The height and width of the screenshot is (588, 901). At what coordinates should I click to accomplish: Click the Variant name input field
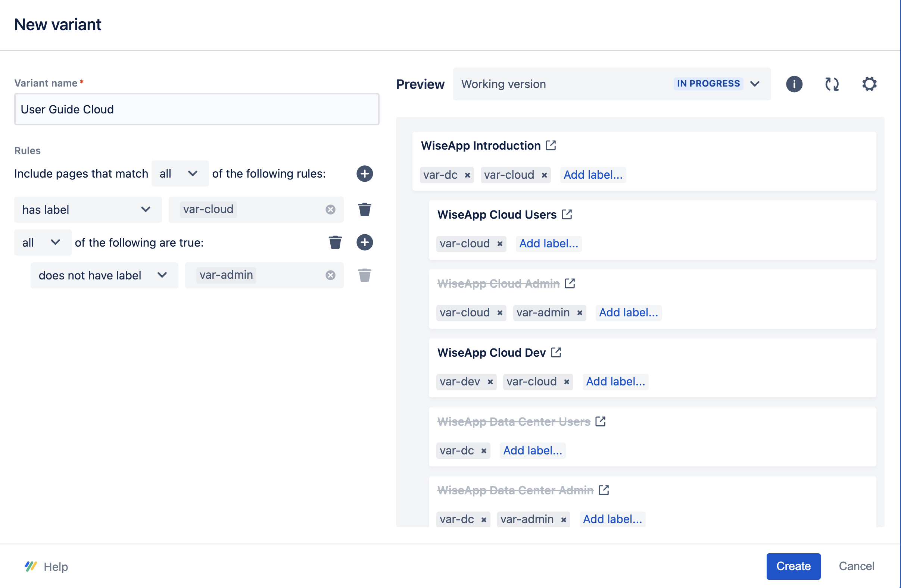[196, 109]
